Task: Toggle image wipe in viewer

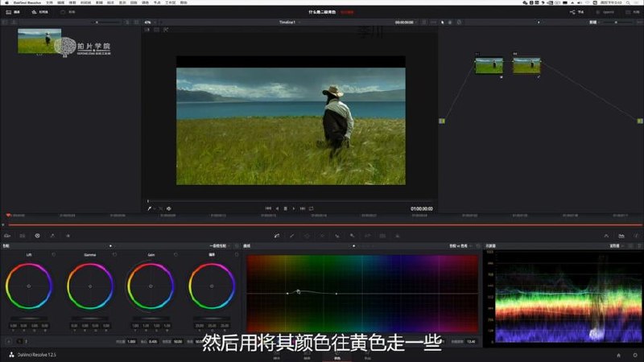Action: (147, 30)
